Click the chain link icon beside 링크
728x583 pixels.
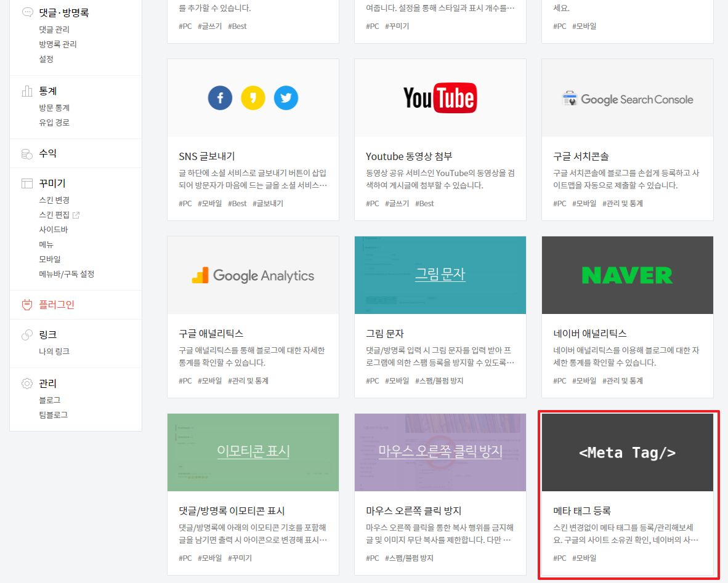tap(27, 335)
